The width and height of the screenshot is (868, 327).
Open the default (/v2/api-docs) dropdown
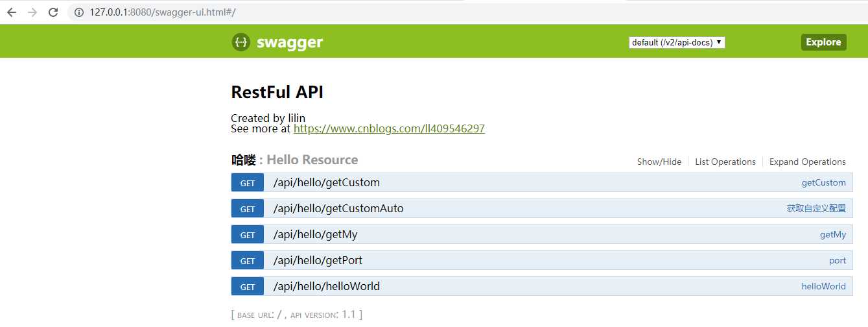[677, 42]
